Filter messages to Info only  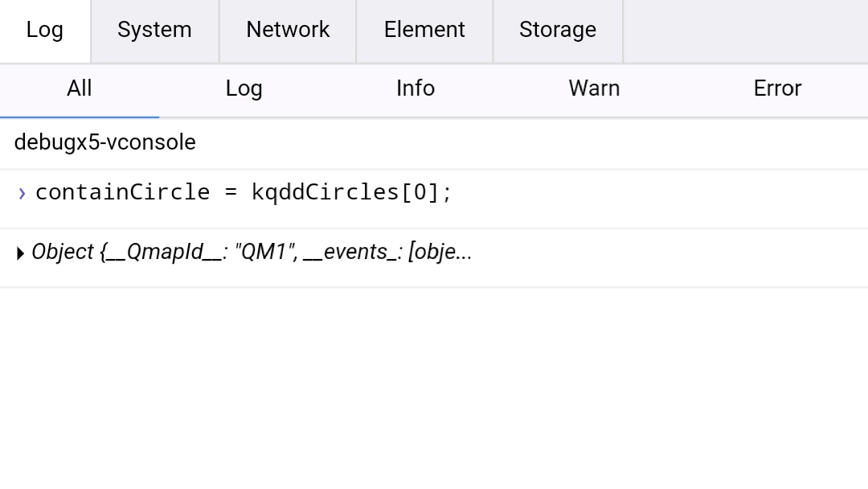[416, 88]
